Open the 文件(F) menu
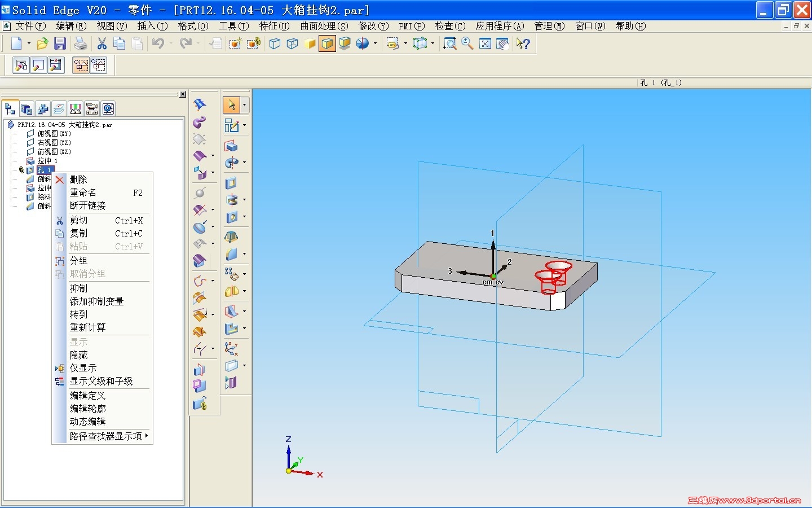The width and height of the screenshot is (812, 508). click(x=30, y=26)
